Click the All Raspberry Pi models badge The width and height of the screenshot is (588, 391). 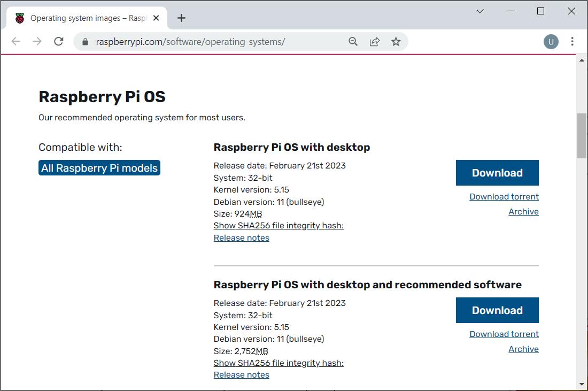click(99, 168)
